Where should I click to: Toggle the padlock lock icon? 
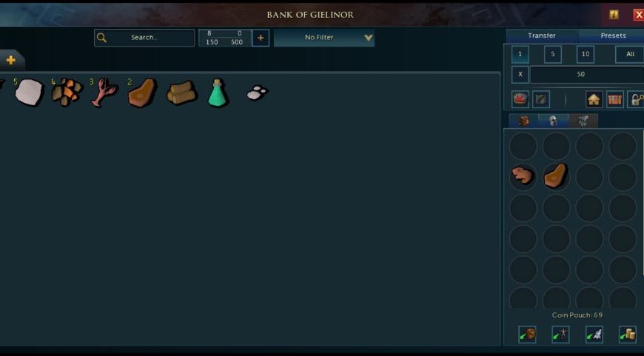[x=636, y=99]
